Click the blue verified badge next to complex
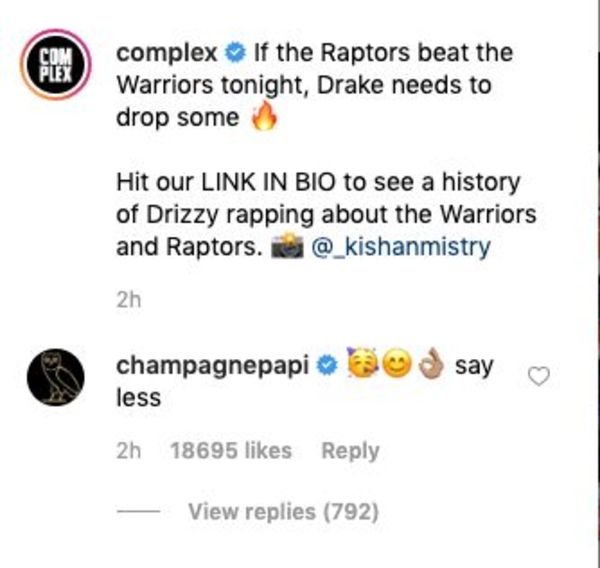The image size is (600, 568). click(x=235, y=52)
